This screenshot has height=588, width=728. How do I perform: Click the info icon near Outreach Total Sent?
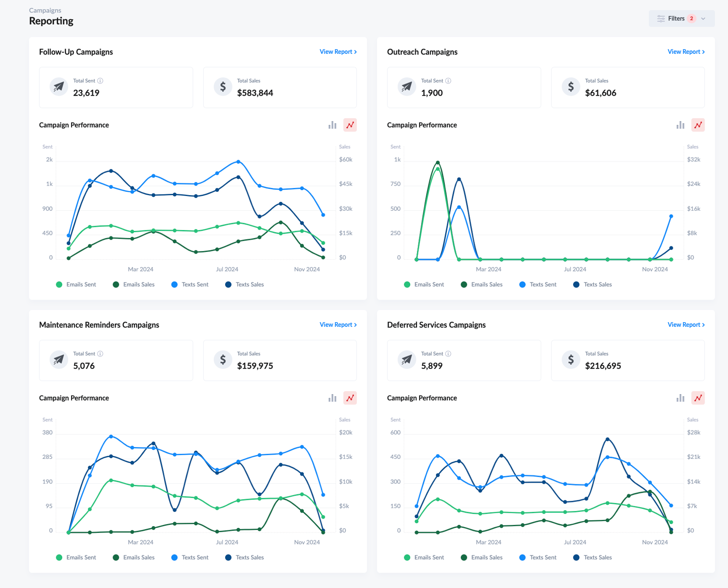coord(449,80)
